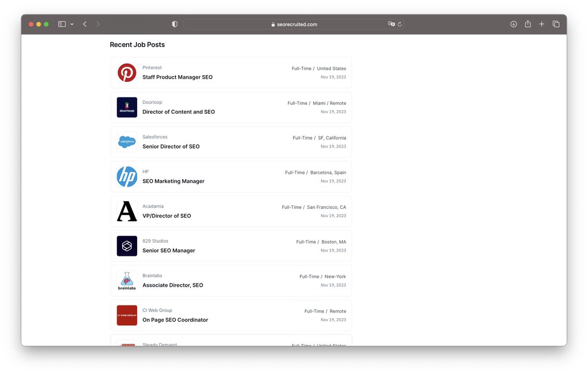This screenshot has height=374, width=588.
Task: Show downloads with the download icon
Action: [x=514, y=24]
